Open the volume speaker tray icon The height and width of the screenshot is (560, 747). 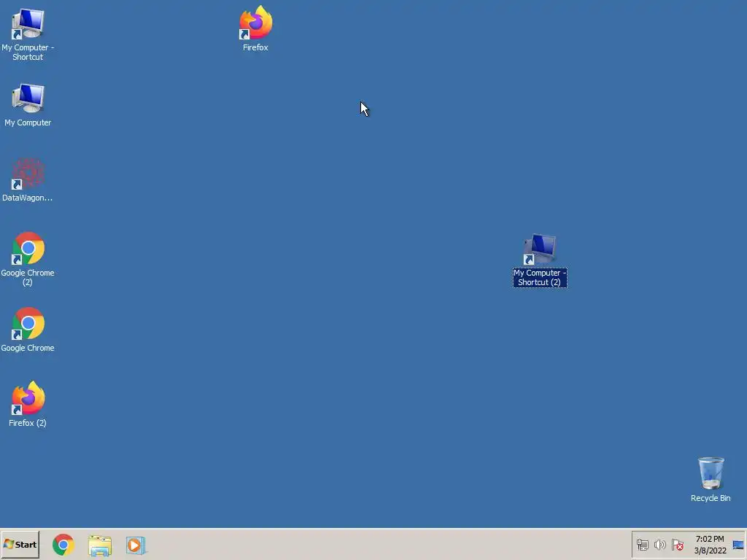[x=659, y=545]
